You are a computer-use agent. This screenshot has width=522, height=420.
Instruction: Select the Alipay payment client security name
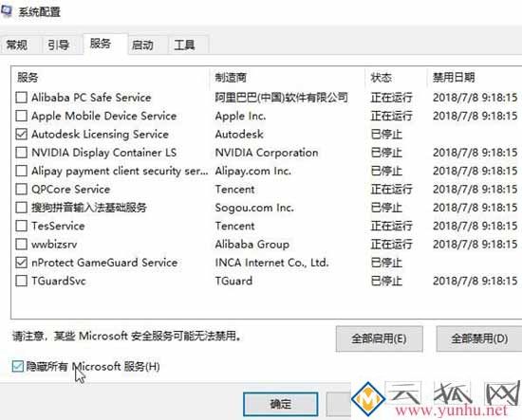(120, 171)
